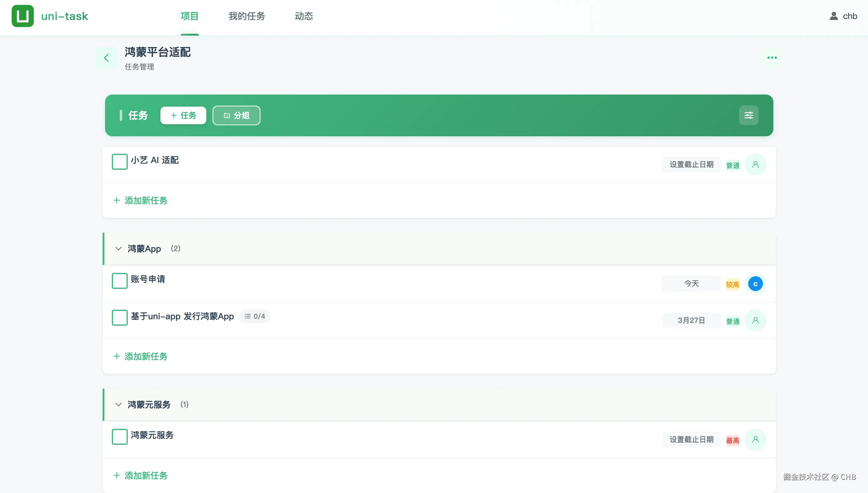Click the back arrow beside 鸿蒙平台适配
This screenshot has width=868, height=493.
pos(106,58)
